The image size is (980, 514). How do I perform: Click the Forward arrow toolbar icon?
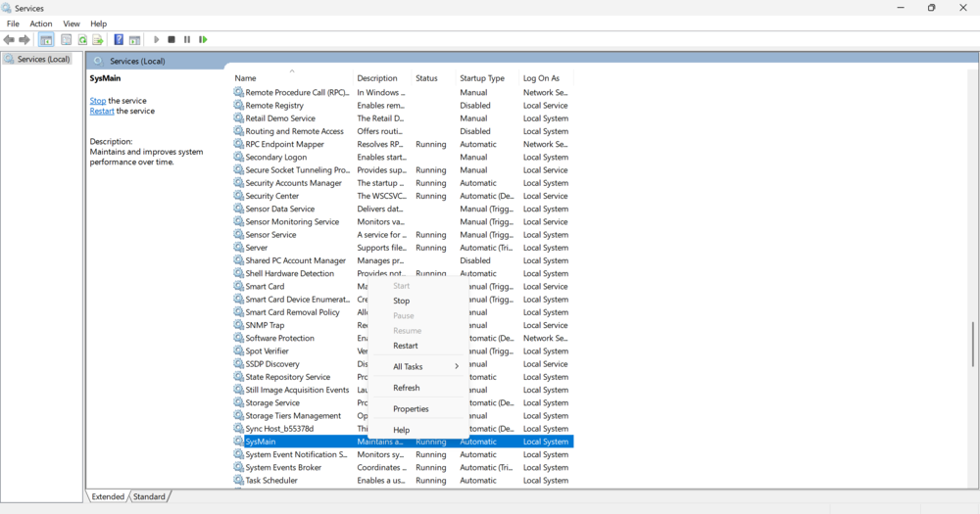[x=24, y=40]
